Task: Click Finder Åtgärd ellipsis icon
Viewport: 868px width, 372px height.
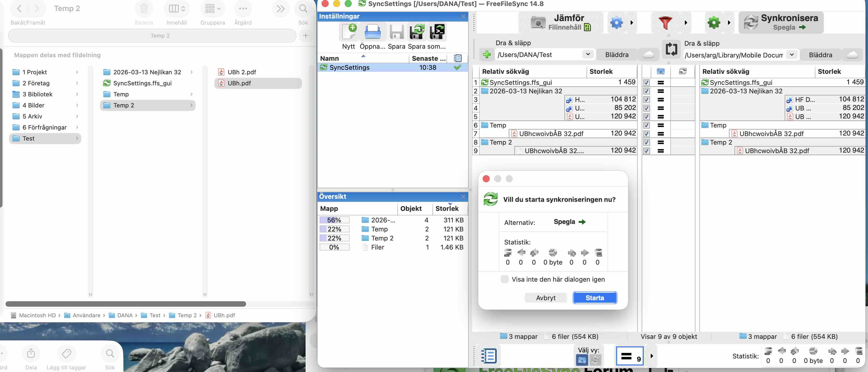Action: point(243,9)
